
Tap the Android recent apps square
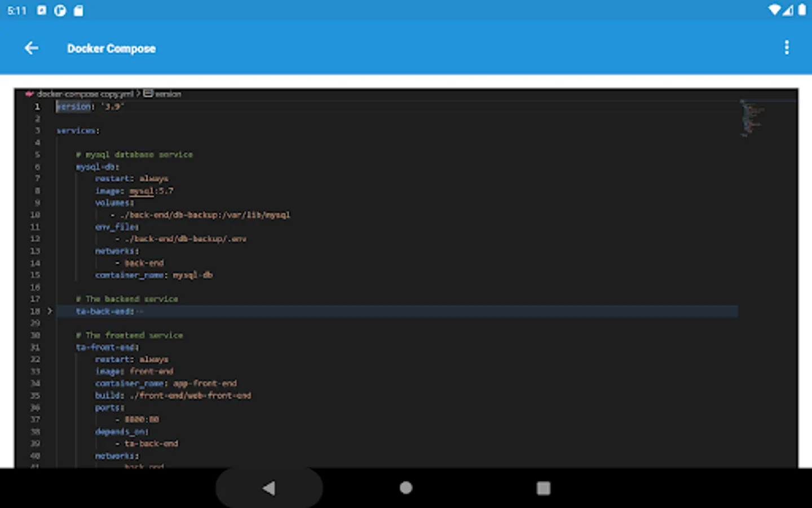click(543, 488)
